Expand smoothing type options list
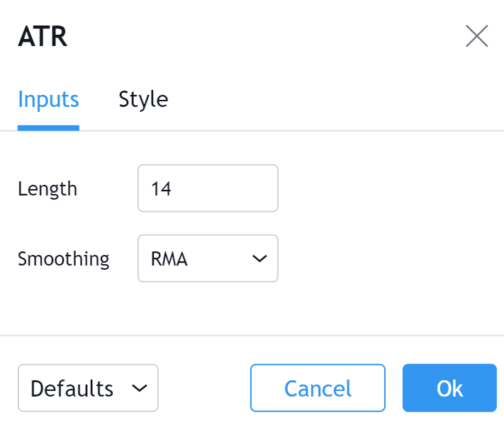The image size is (504, 427). point(208,258)
